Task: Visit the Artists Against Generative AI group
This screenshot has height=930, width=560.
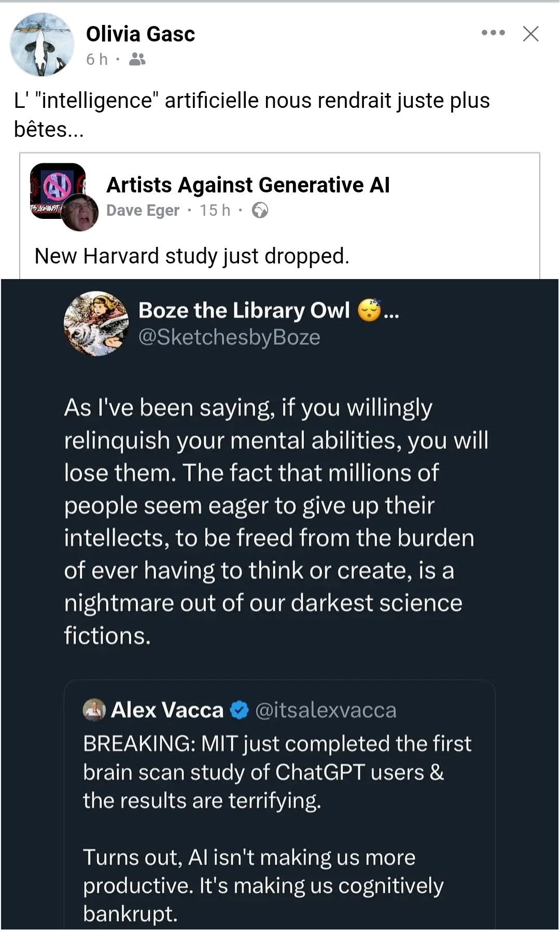Action: (x=248, y=185)
